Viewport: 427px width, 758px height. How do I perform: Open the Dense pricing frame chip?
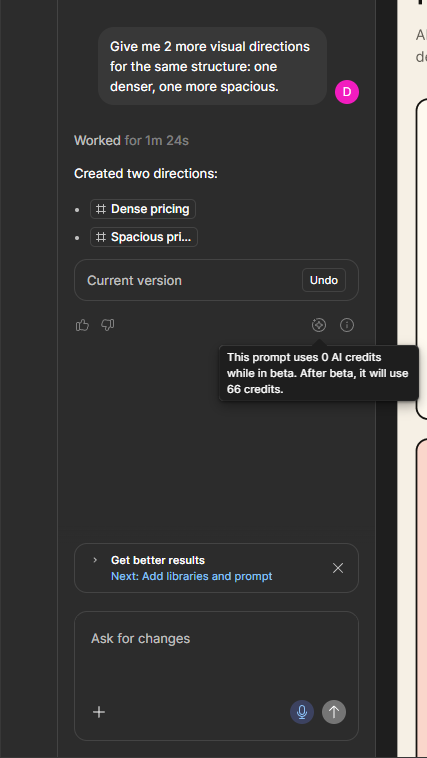pyautogui.click(x=143, y=209)
